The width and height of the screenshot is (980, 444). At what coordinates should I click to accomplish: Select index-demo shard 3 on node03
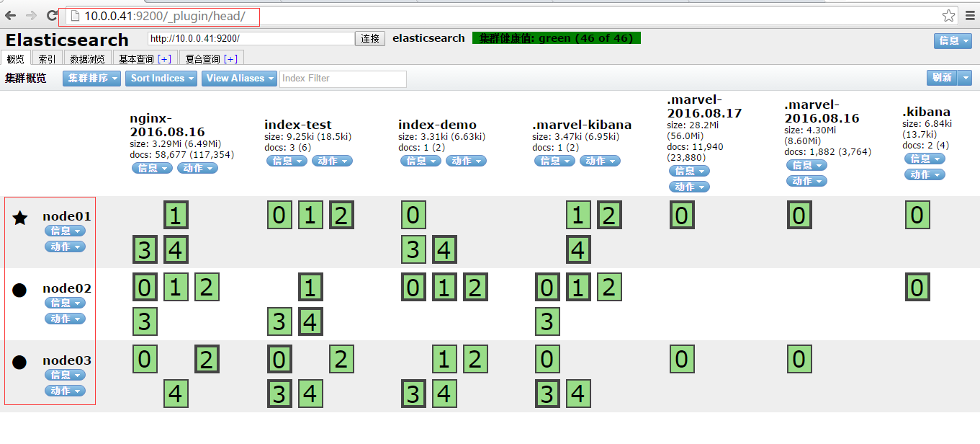pyautogui.click(x=413, y=394)
